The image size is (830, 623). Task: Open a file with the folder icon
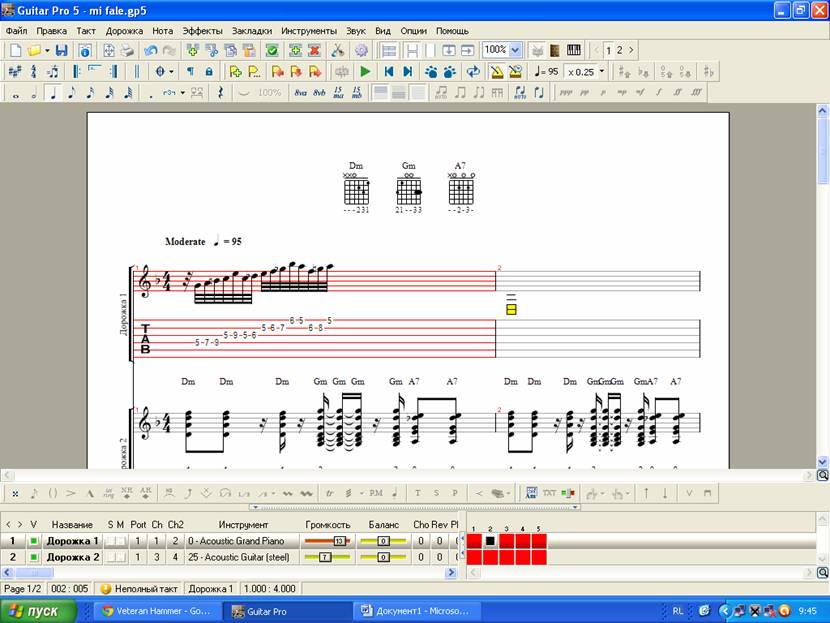[34, 51]
